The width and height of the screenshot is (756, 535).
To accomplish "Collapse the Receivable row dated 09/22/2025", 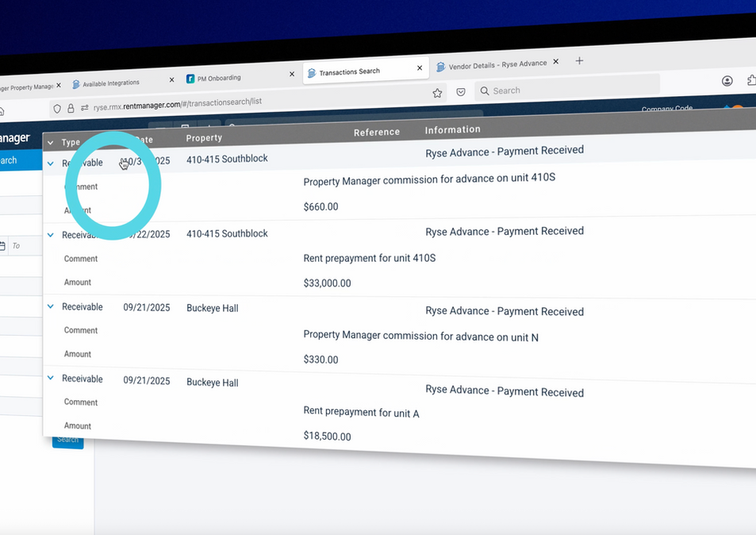I will pyautogui.click(x=50, y=234).
